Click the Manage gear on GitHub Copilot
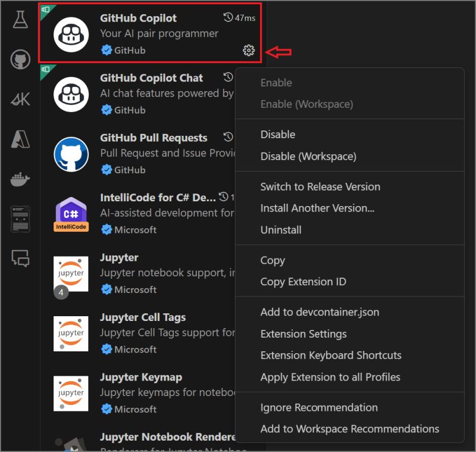Screen dimensions: 476x452 click(248, 51)
